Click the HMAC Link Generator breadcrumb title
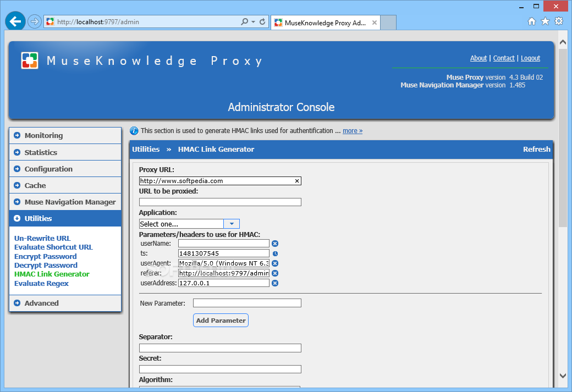Image resolution: width=572 pixels, height=392 pixels. point(216,149)
